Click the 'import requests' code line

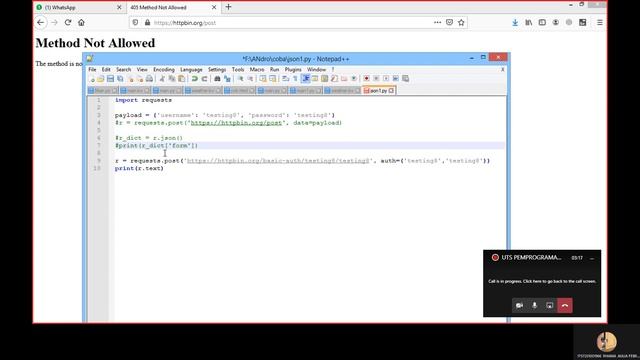click(143, 100)
